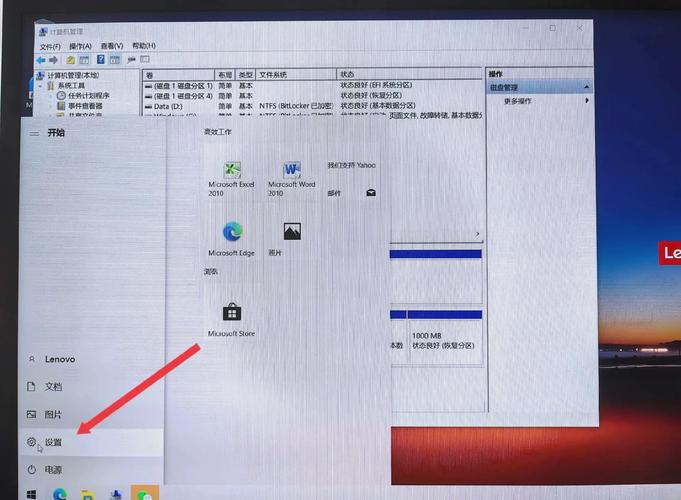Click the Up one level folder icon
This screenshot has width=681, height=500.
pyautogui.click(x=71, y=60)
